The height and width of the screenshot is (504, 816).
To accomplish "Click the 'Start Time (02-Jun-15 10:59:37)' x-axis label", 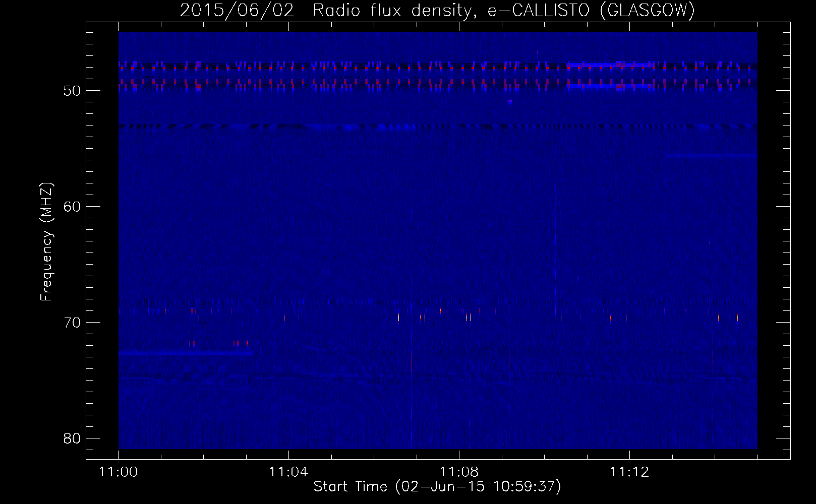I will (437, 487).
